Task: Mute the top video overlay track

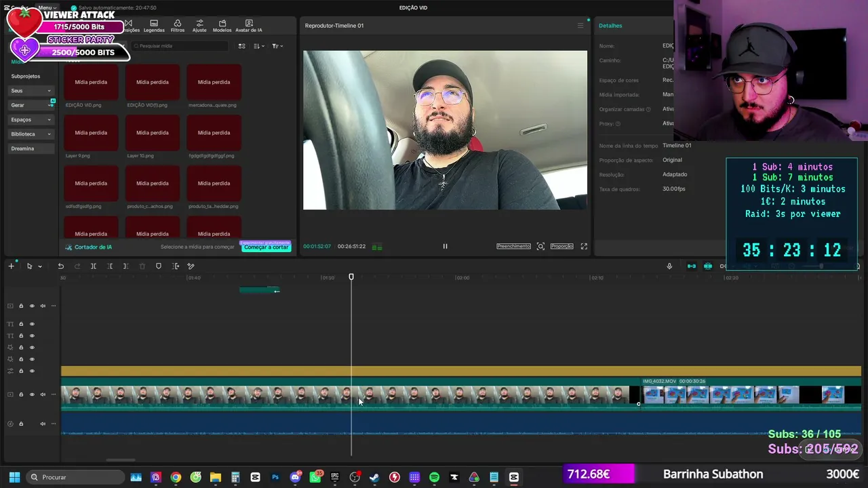Action: pos(43,306)
